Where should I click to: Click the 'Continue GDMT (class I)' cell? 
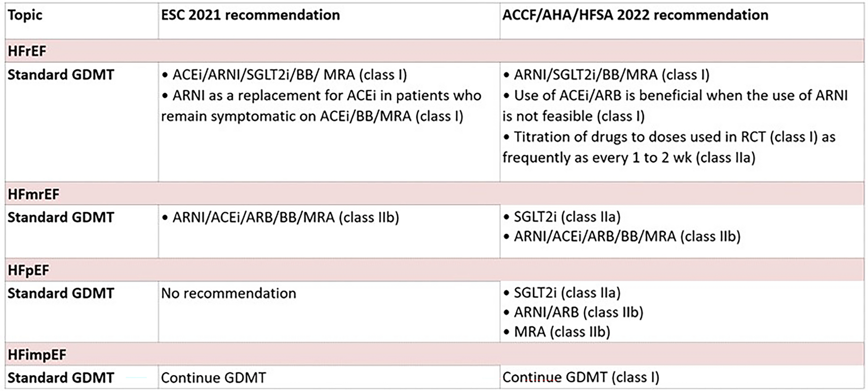pyautogui.click(x=581, y=377)
